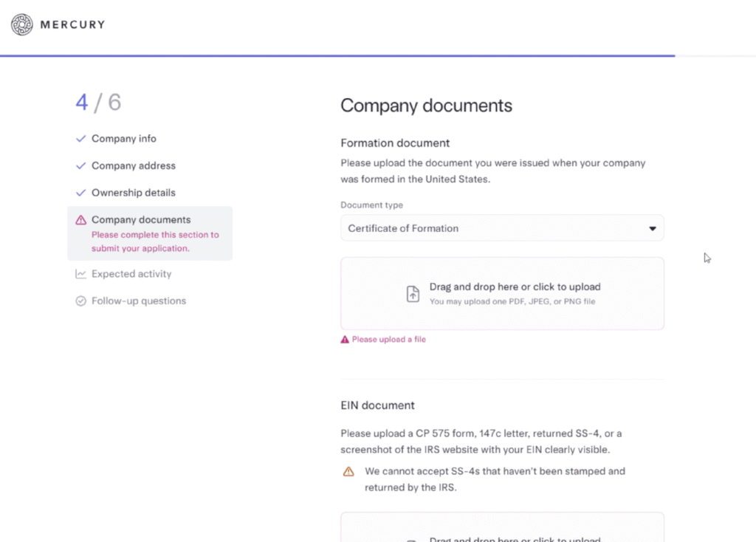Click the EIN document upload area
Viewport: 756px width, 542px height.
click(502, 529)
